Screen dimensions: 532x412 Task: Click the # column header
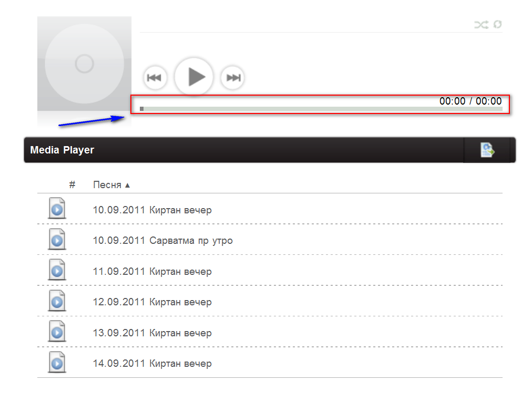(72, 185)
